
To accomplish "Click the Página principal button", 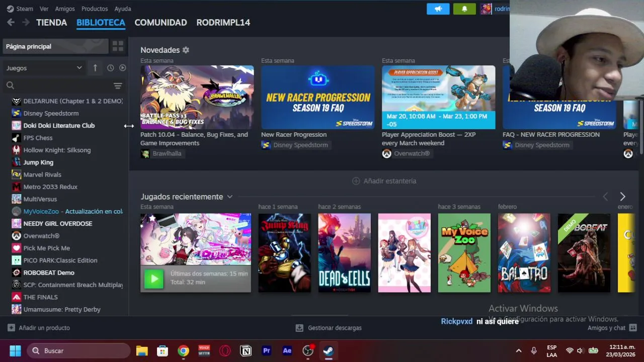I will point(55,46).
